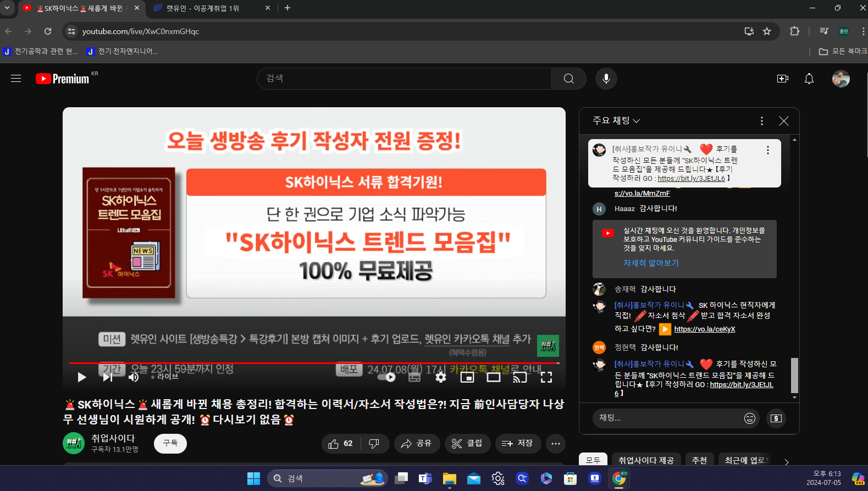Toggle theater mode view

(x=494, y=377)
